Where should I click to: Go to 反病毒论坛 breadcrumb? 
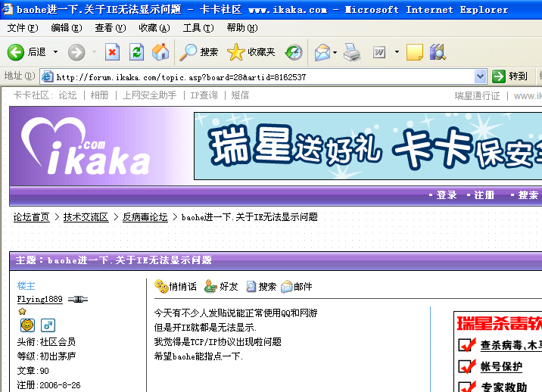pos(145,217)
